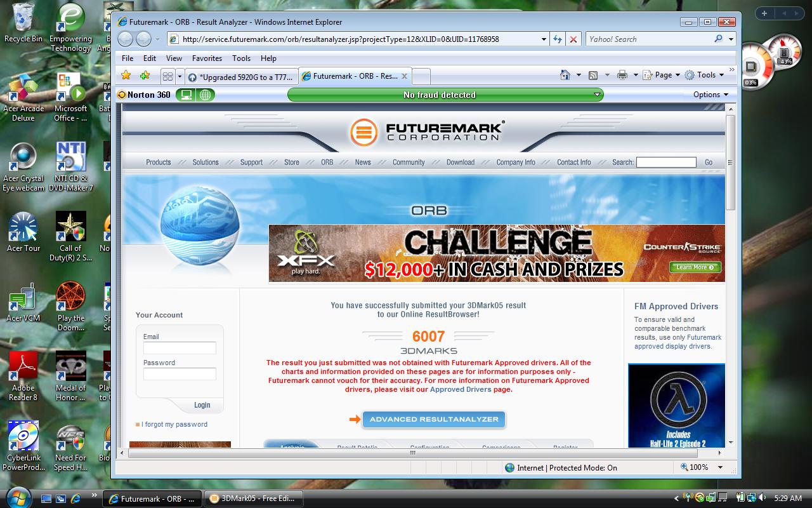Expand Norton fraud detection bar dropdown
Screen dimensions: 812x508
[596, 95]
